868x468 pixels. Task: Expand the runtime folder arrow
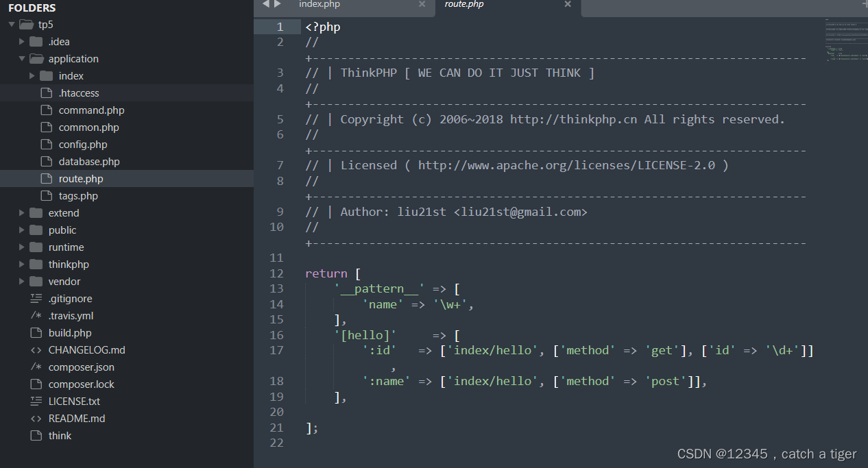click(x=22, y=247)
